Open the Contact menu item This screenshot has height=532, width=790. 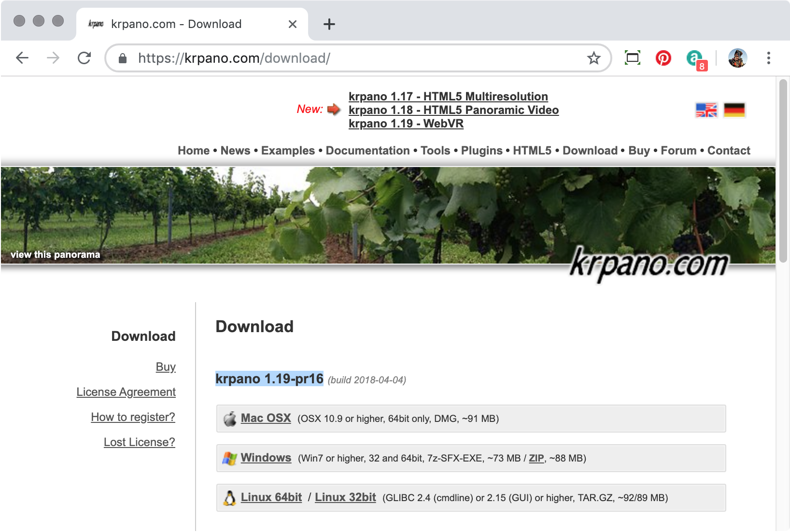click(729, 151)
